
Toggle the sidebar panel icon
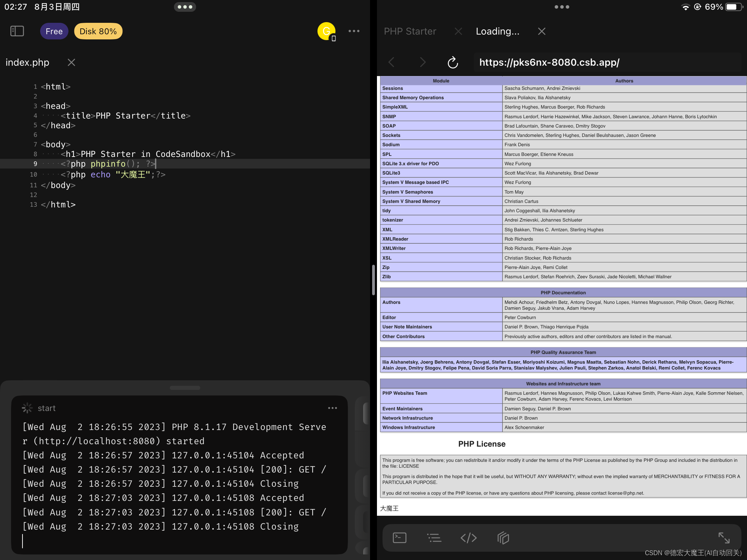(17, 31)
